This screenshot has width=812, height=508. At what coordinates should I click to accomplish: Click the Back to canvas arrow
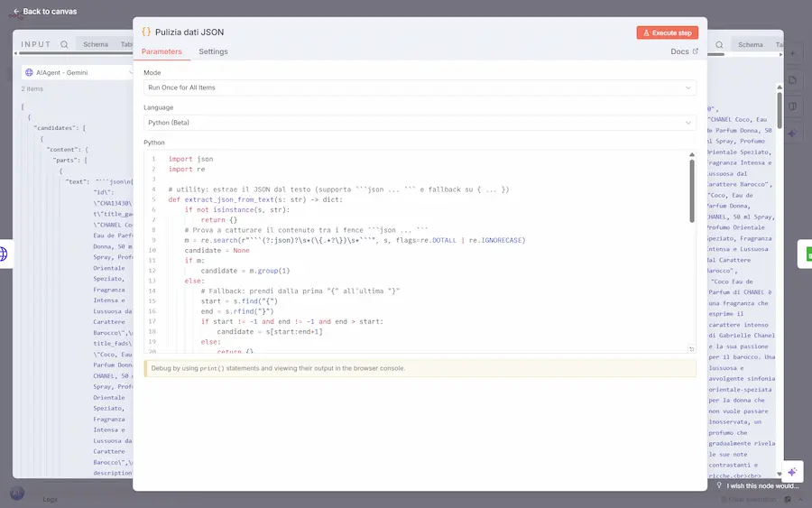pyautogui.click(x=16, y=12)
